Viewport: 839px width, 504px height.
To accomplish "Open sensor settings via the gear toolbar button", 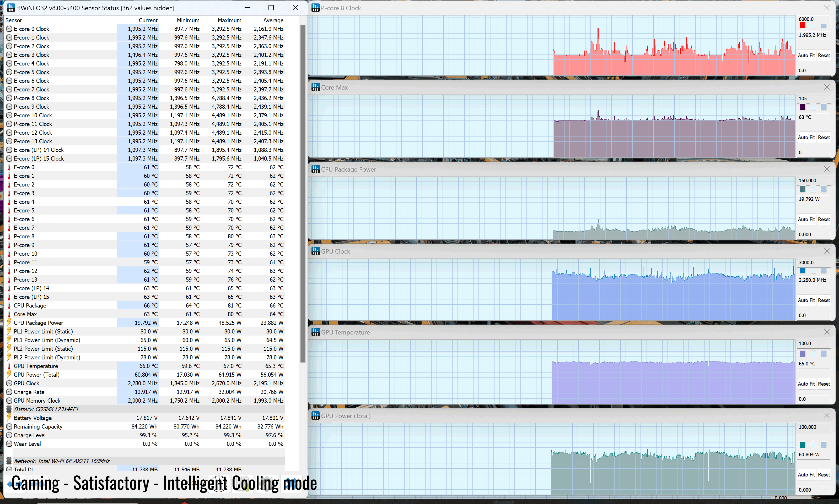I will click(267, 484).
